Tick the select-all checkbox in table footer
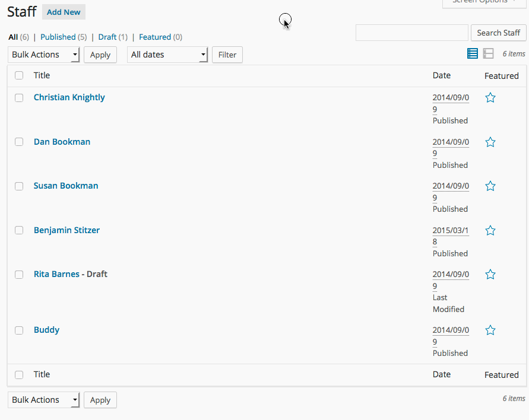The width and height of the screenshot is (529, 420). [x=19, y=375]
